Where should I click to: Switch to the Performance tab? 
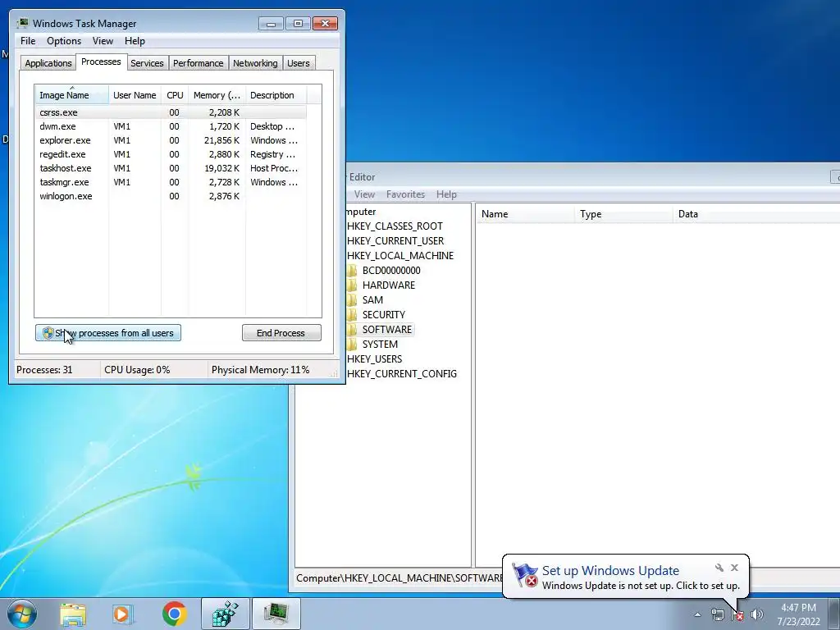point(198,63)
